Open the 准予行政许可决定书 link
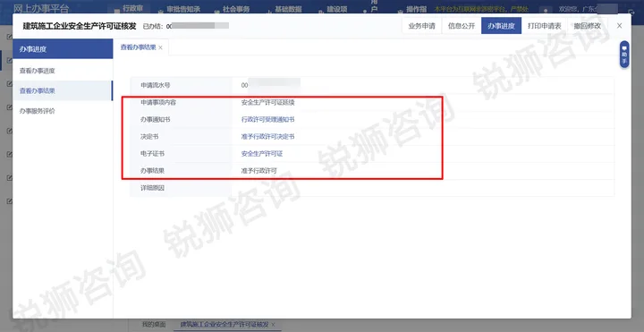The width and height of the screenshot is (644, 332). (x=267, y=136)
